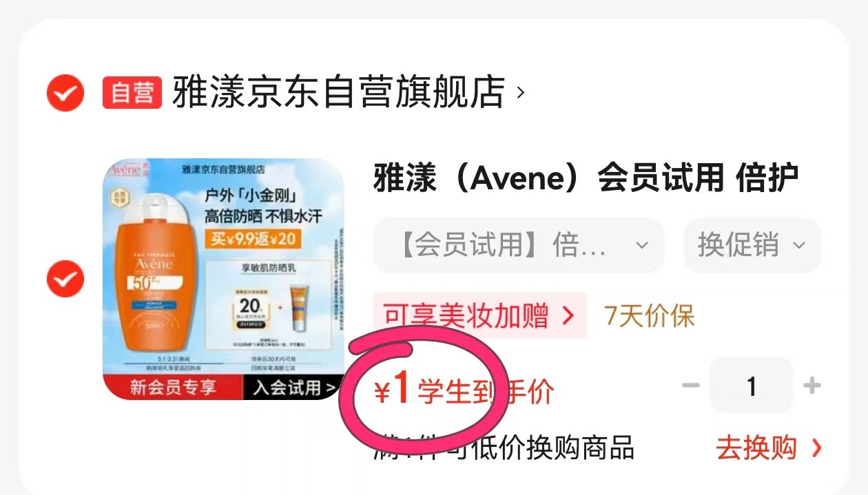Image resolution: width=868 pixels, height=495 pixels.
Task: Click the arrow beside 去换购
Action: pos(816,448)
